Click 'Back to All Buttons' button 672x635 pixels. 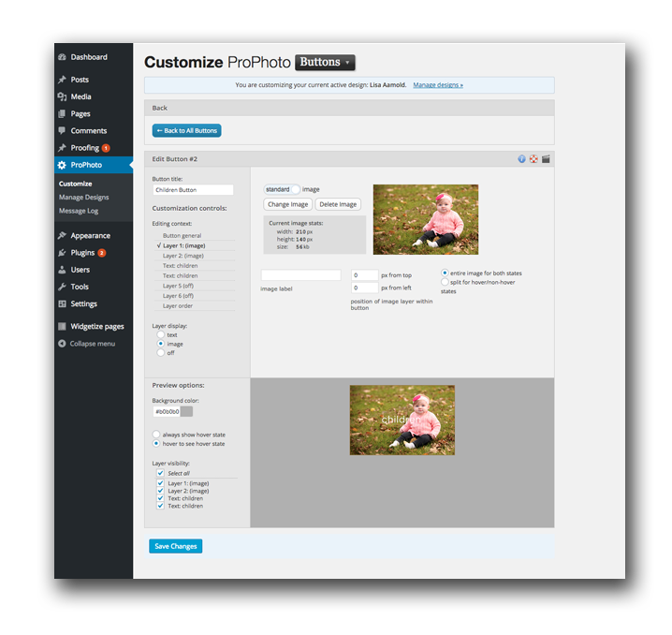point(187,131)
